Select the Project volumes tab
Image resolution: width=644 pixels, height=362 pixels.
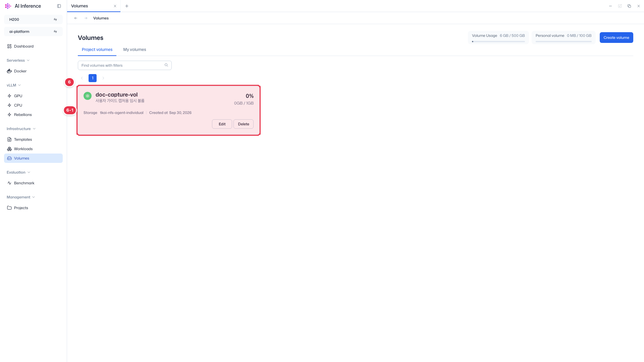click(x=97, y=50)
